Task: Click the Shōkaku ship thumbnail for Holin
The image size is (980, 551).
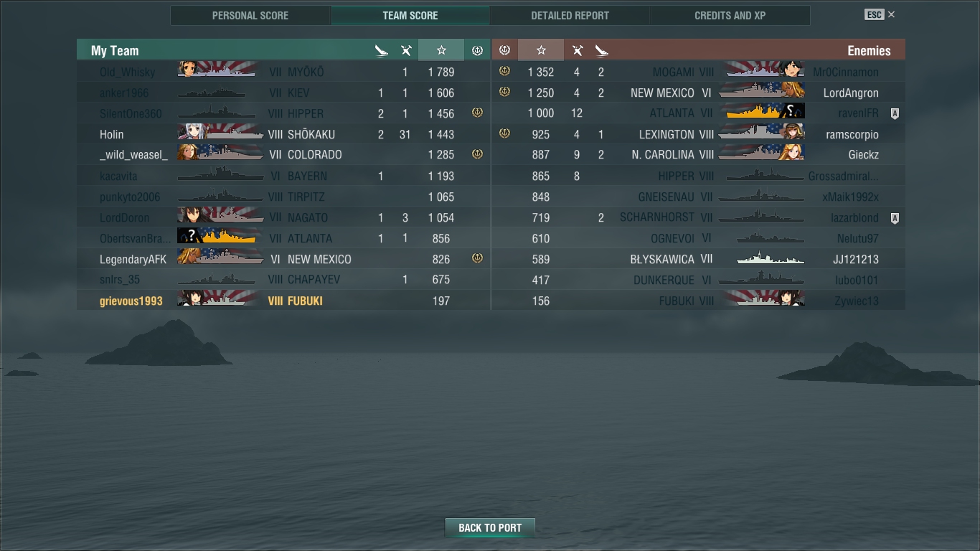Action: click(221, 133)
